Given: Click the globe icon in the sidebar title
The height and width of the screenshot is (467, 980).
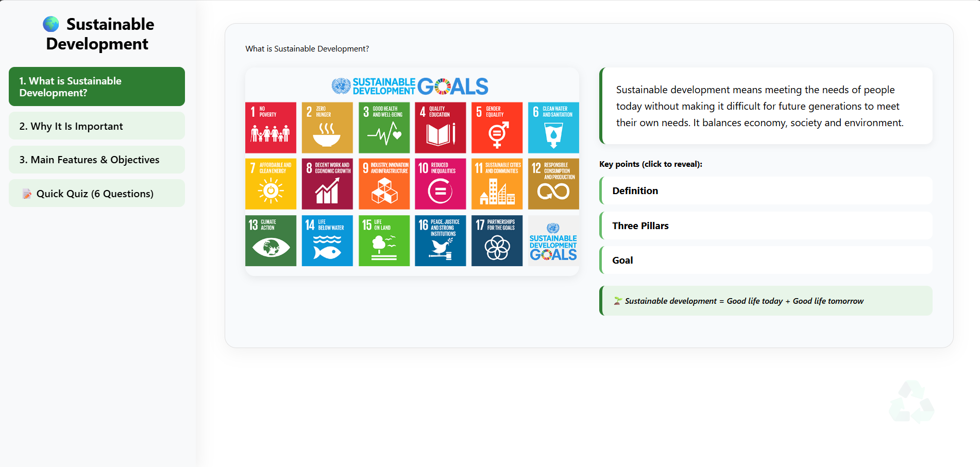Looking at the screenshot, I should [x=50, y=24].
